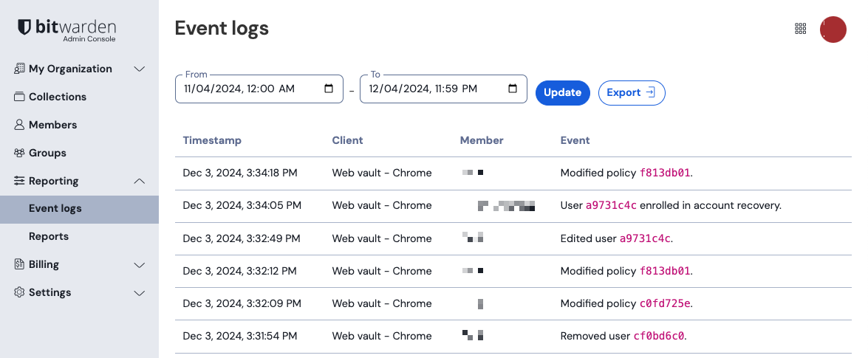Click the From date input field
Viewport: 868px width, 358px height.
point(244,89)
